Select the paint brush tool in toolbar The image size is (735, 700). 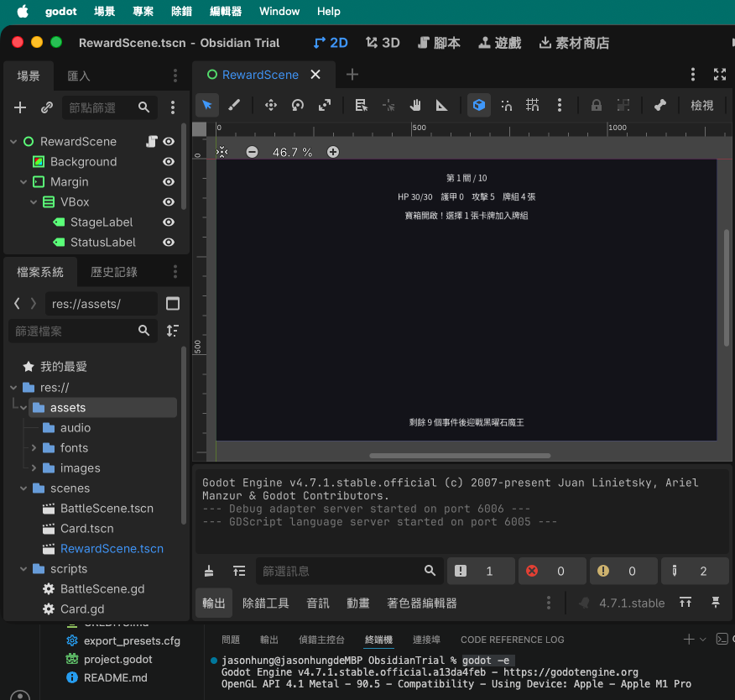(234, 105)
